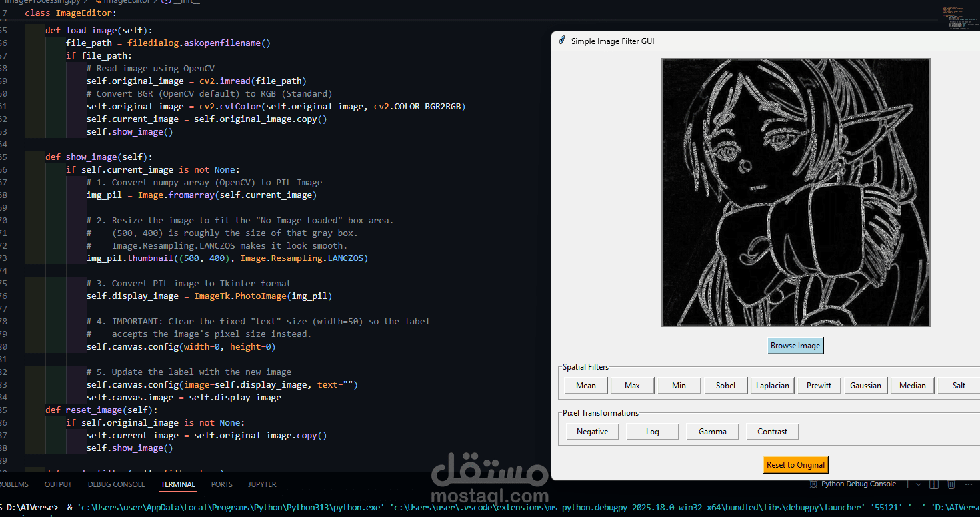Click 'def reset_image(self):' definition line
This screenshot has width=980, height=517.
coord(101,410)
